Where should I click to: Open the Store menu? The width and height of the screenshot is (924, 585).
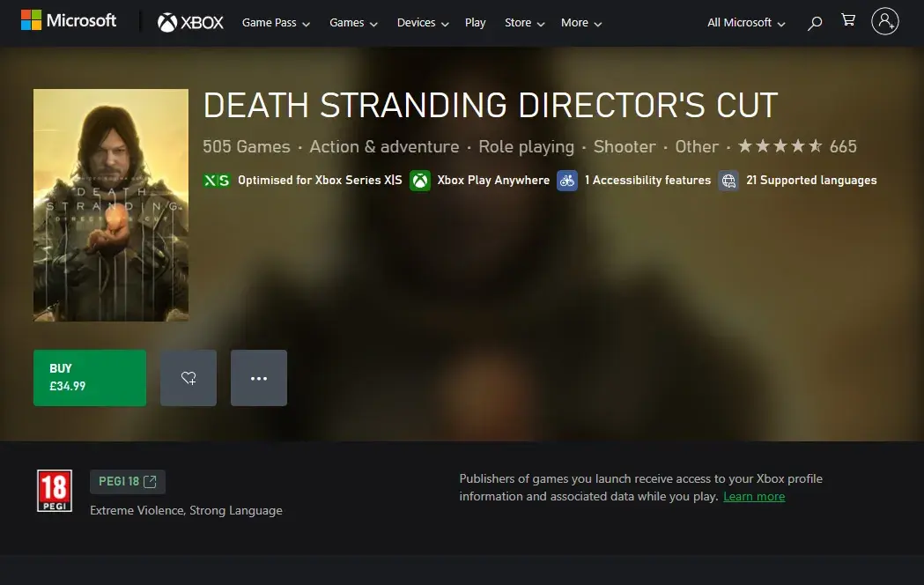[x=524, y=23]
